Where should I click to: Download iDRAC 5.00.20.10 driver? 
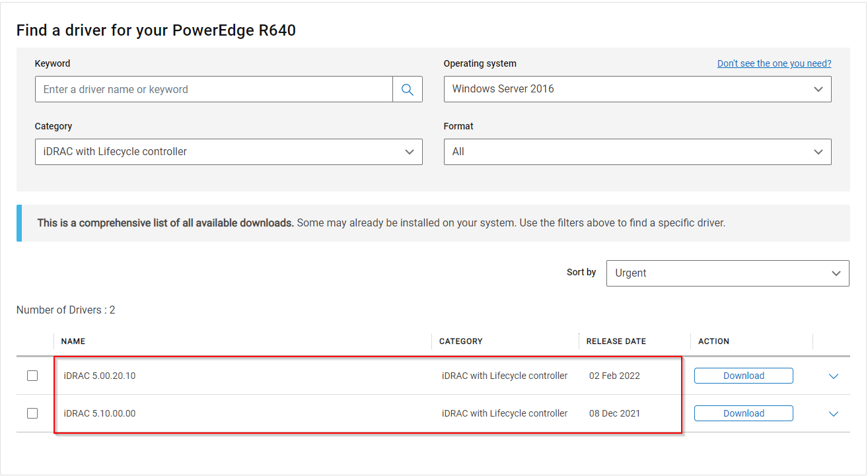tap(743, 376)
